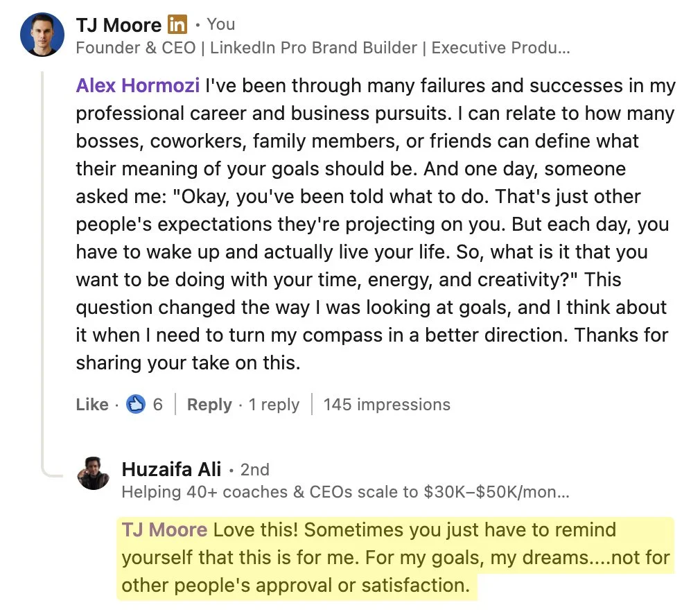Click TJ Moore's Founder & CEO headline

point(322,48)
